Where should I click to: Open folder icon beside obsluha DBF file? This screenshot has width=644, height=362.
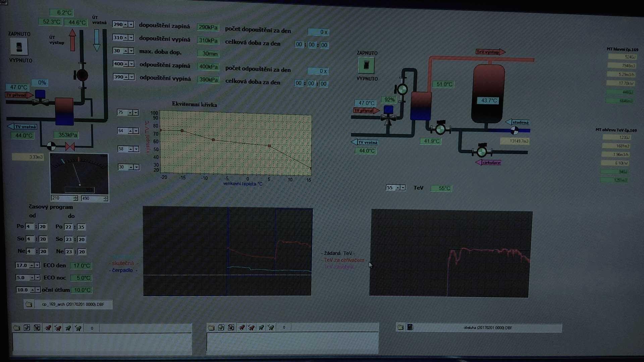coord(400,327)
